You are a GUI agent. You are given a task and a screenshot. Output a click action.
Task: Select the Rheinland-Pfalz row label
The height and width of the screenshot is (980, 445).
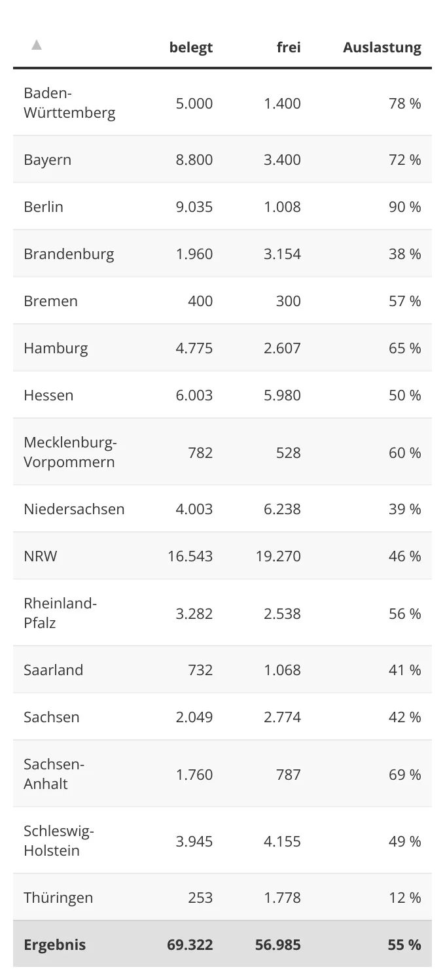[60, 613]
